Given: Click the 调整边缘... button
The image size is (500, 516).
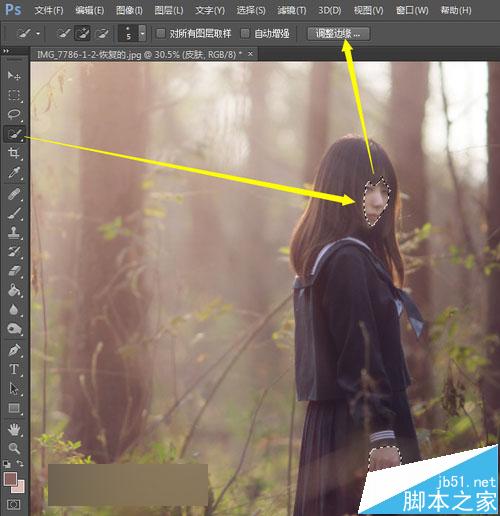Looking at the screenshot, I should point(338,34).
